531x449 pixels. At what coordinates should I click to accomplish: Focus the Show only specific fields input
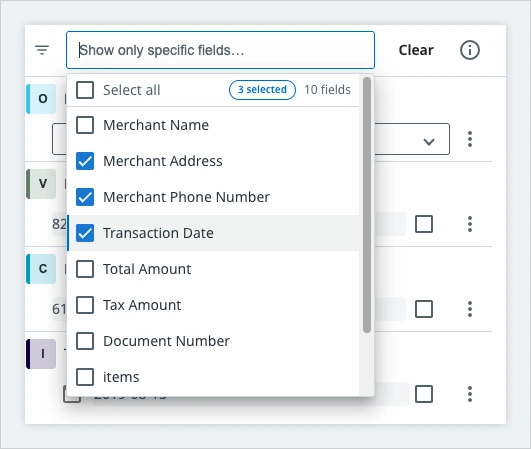[x=220, y=50]
